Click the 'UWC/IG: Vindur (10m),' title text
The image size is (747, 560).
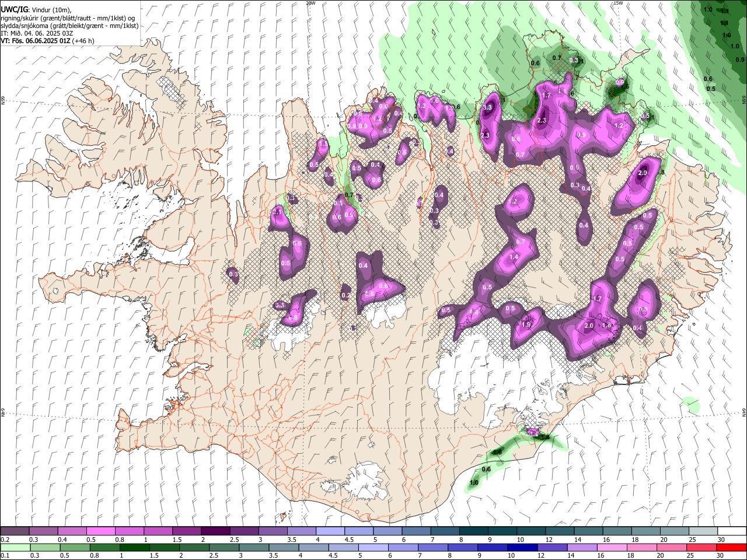[36, 9]
